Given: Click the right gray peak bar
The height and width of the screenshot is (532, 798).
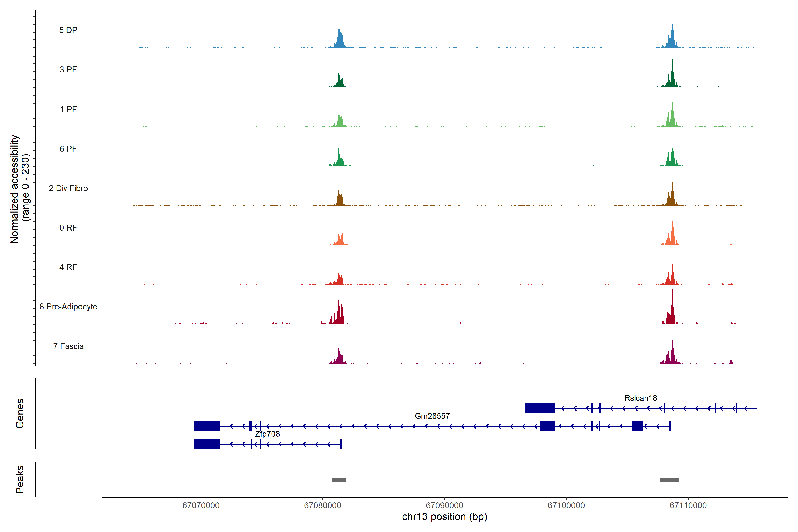Looking at the screenshot, I should [x=669, y=480].
